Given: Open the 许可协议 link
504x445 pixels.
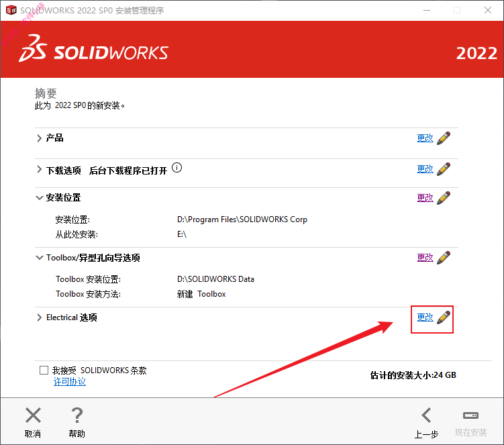Looking at the screenshot, I should click(70, 382).
